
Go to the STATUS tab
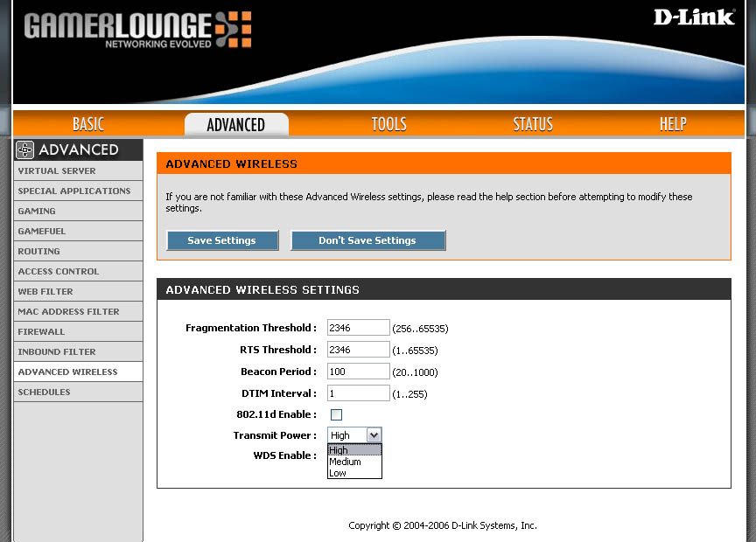[533, 124]
